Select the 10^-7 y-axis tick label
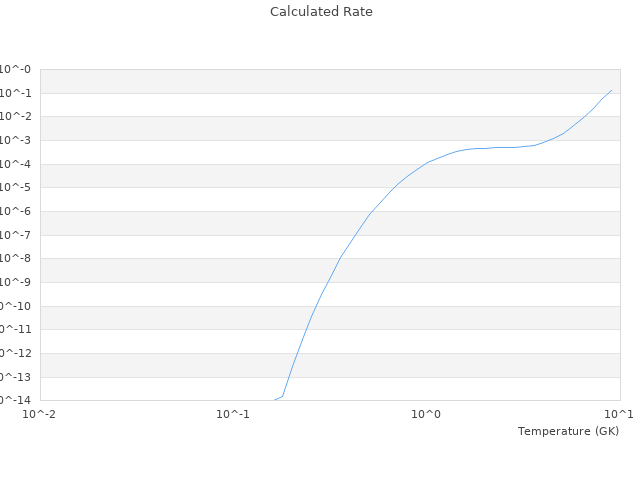The image size is (640, 480). click(15, 235)
